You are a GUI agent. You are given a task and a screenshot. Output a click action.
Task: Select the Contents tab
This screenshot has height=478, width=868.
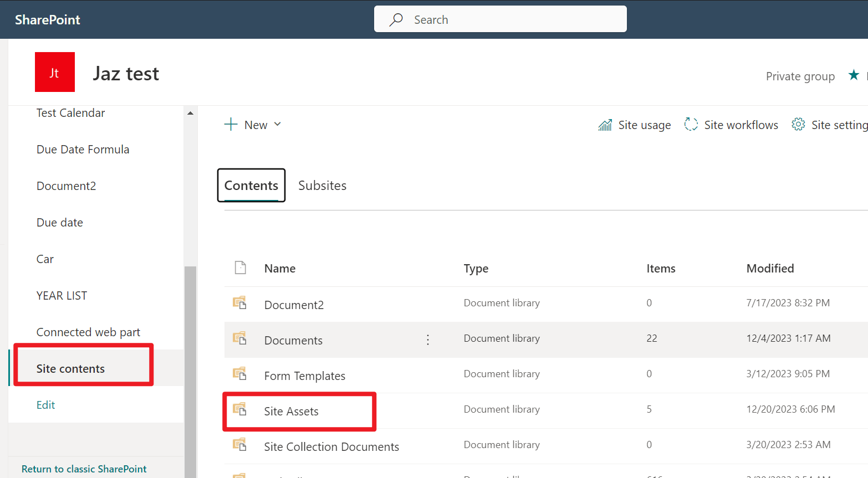point(251,185)
